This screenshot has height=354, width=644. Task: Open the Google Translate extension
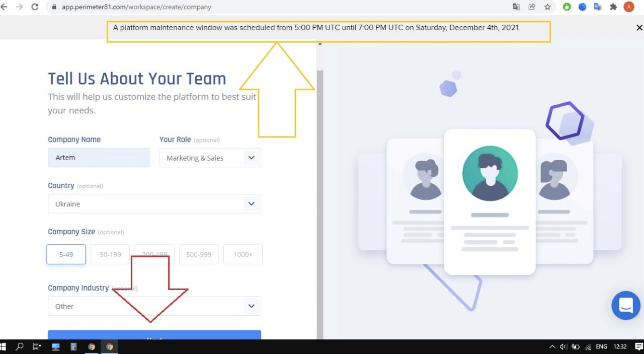point(598,7)
